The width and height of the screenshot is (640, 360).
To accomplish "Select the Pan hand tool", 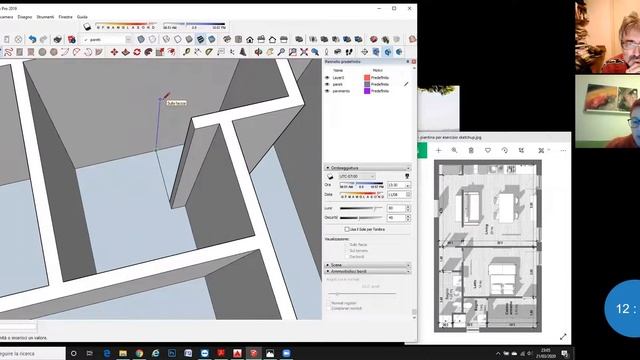I will coord(270,52).
